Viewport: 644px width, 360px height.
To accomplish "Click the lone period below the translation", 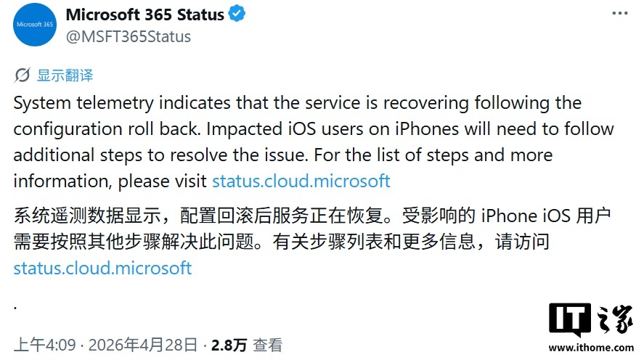I will click(16, 305).
